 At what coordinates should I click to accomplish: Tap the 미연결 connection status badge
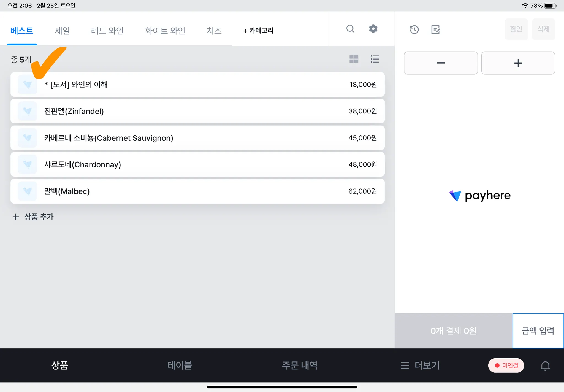click(x=506, y=365)
